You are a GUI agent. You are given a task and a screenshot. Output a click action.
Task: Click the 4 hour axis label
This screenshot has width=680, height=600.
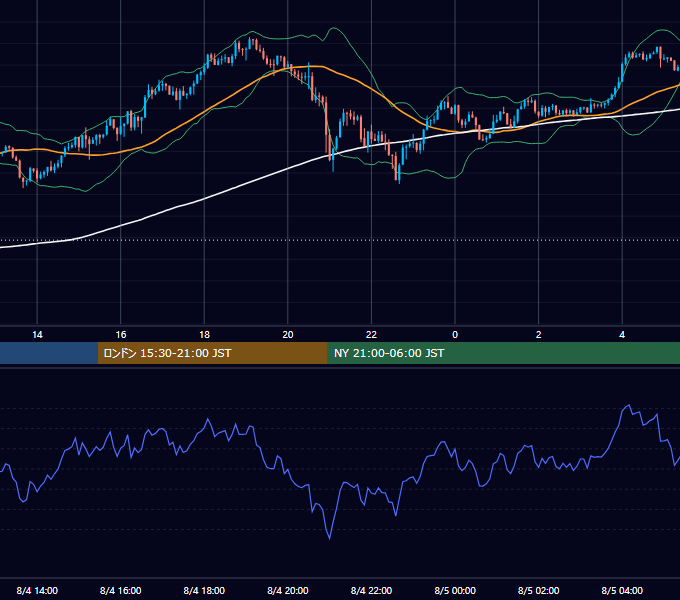622,335
